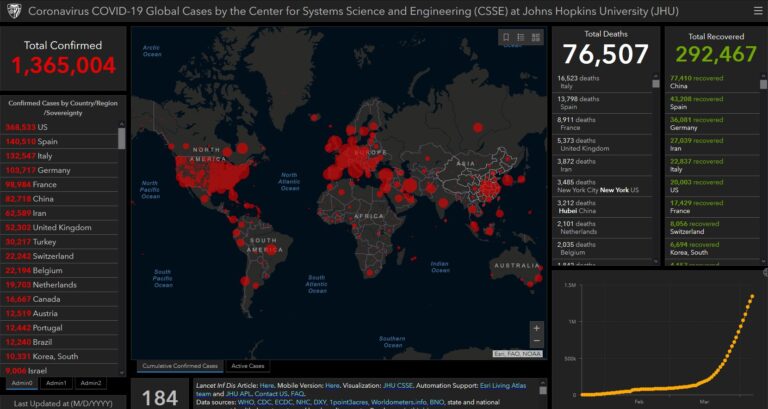Select the Admin0 tab
The height and width of the screenshot is (409, 768).
(x=22, y=383)
